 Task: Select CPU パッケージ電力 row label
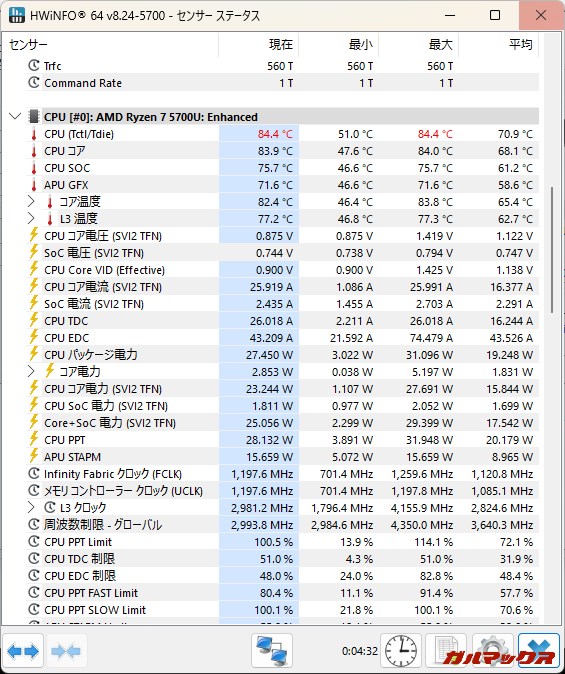click(91, 355)
